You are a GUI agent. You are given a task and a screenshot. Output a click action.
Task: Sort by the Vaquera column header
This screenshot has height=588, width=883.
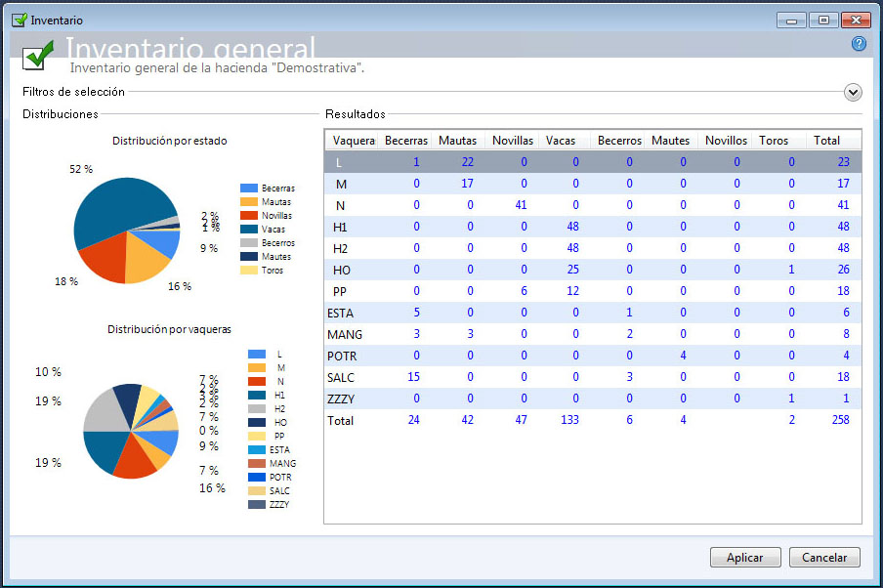(352, 141)
